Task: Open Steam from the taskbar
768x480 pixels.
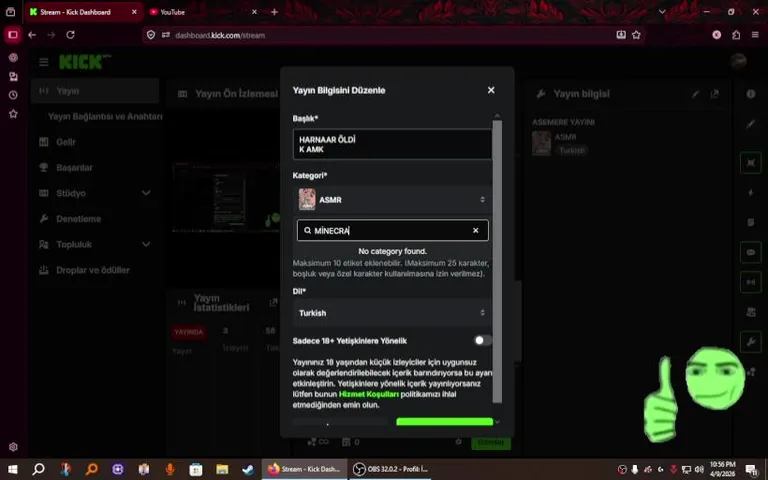Action: [248, 469]
